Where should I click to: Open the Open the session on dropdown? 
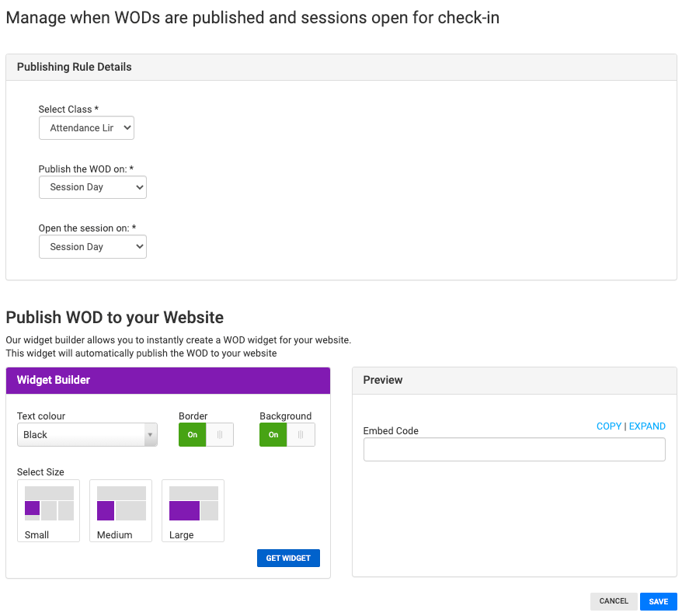92,247
